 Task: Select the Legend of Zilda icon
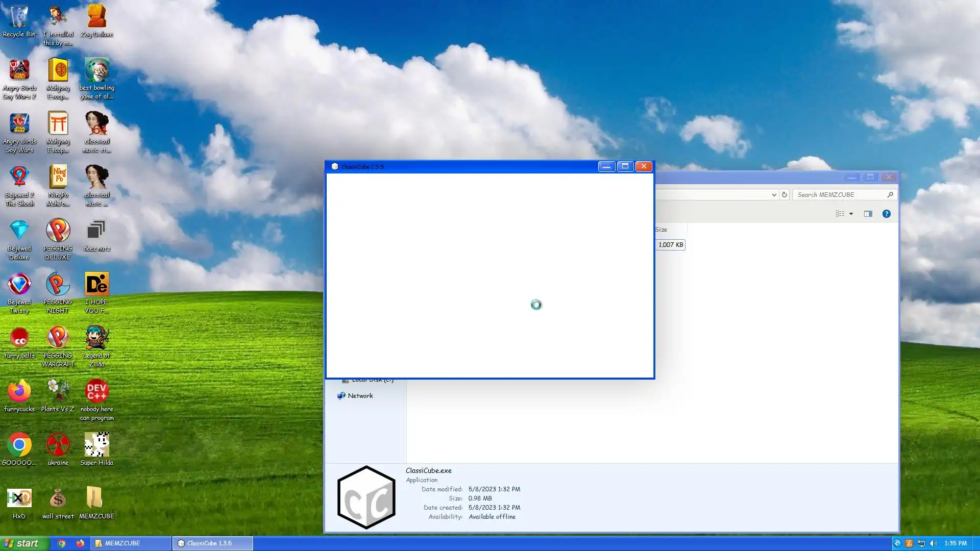pos(96,338)
